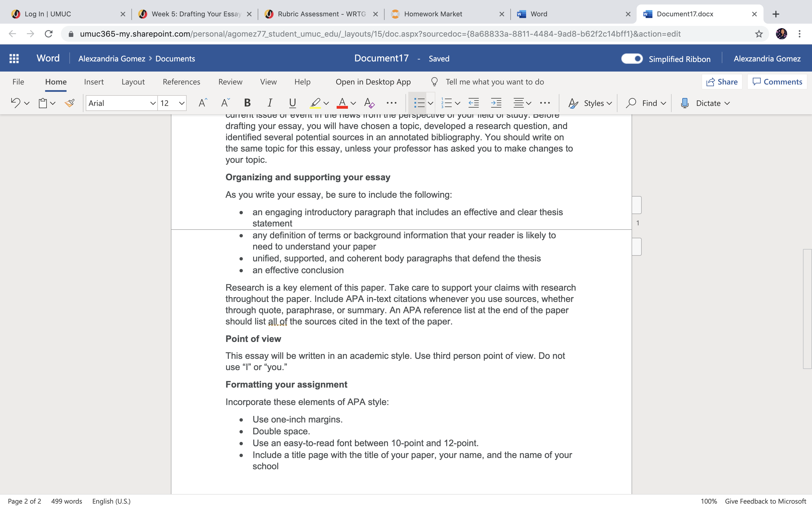Apply the red font color swatch

click(342, 103)
